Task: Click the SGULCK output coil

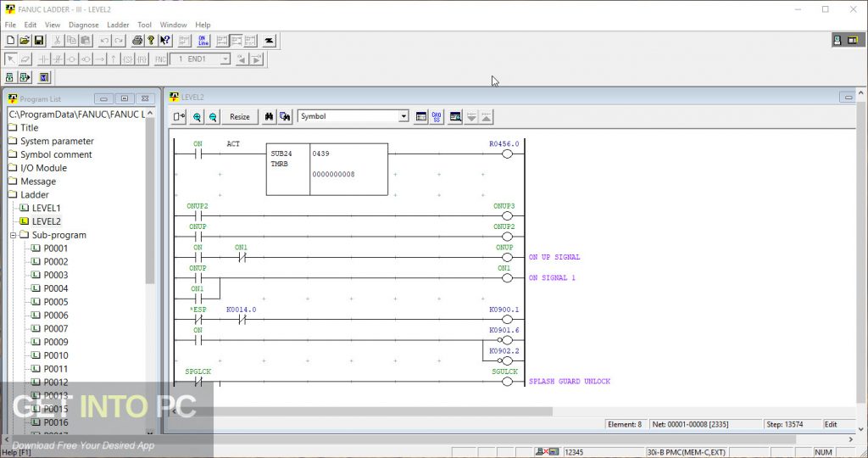Action: (507, 382)
